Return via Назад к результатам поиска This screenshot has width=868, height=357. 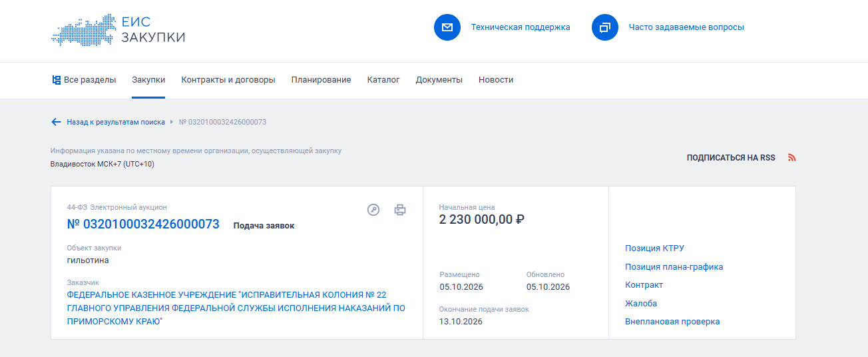click(x=116, y=122)
